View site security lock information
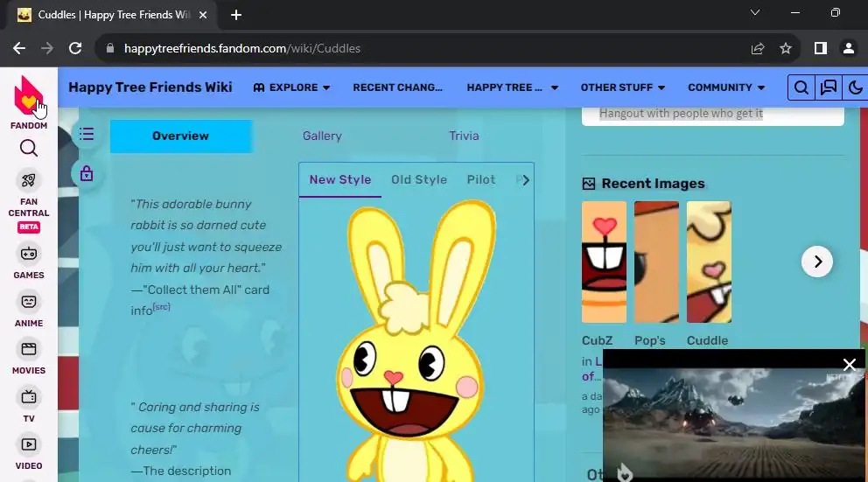This screenshot has height=482, width=868. click(x=110, y=49)
